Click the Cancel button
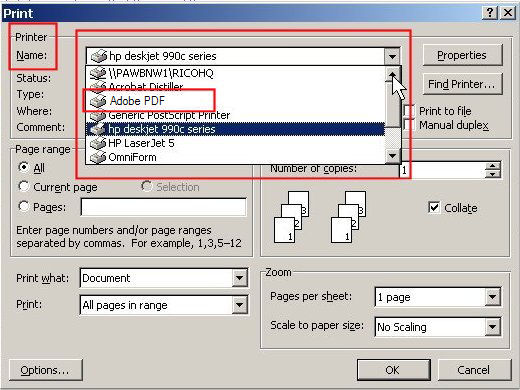Screen dimensions: 520x390 pyautogui.click(x=474, y=370)
